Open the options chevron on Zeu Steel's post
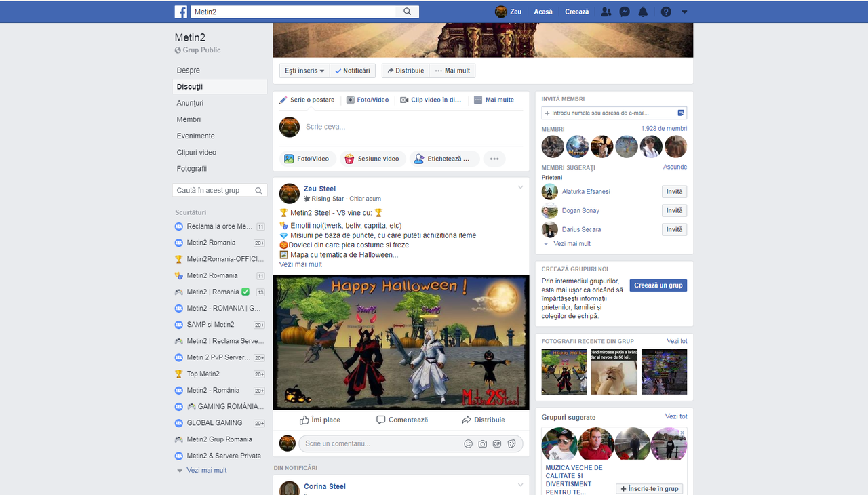Viewport: 868px width, 495px height. (x=520, y=186)
